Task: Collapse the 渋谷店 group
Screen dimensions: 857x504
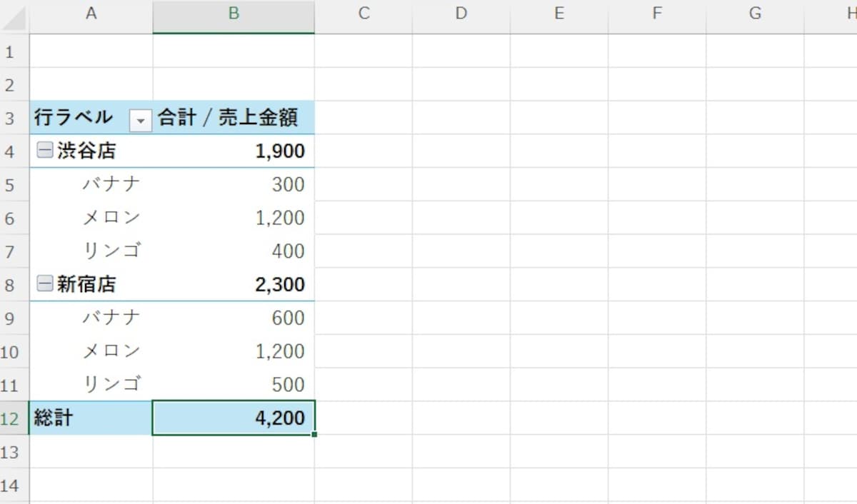Action: [x=44, y=151]
